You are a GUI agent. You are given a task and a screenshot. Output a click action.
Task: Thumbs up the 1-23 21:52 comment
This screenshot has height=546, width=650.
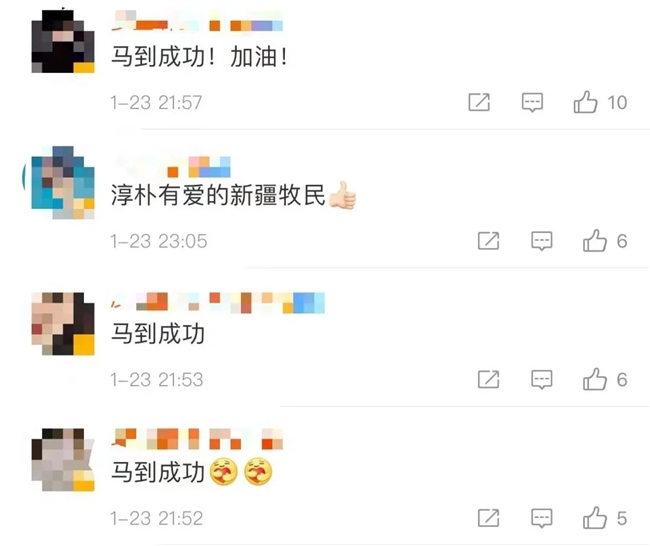pyautogui.click(x=595, y=518)
